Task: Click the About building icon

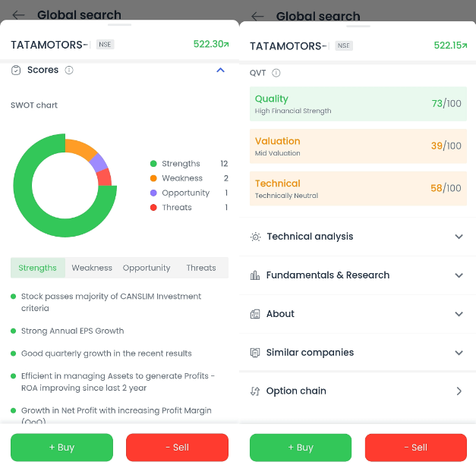Action: [255, 314]
